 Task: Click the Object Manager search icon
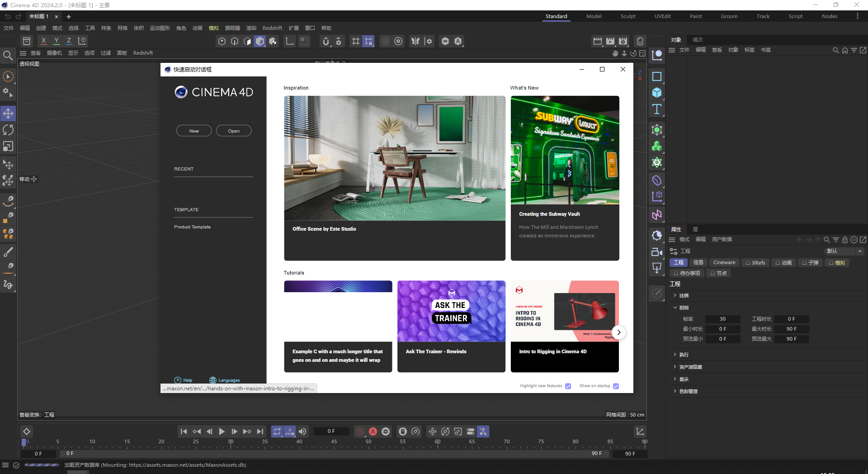click(x=836, y=50)
